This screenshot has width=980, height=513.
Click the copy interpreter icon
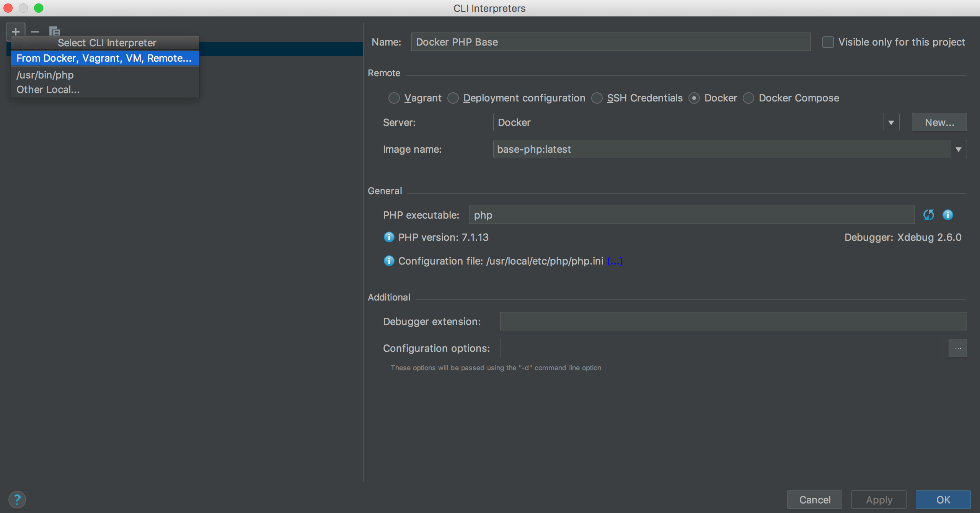tap(55, 31)
